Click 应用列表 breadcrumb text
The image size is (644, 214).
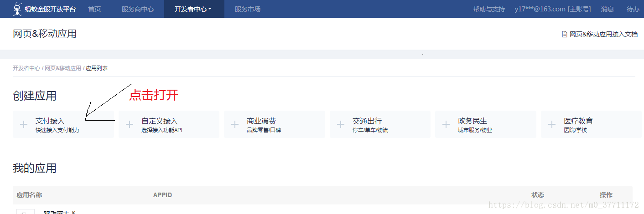click(x=97, y=68)
